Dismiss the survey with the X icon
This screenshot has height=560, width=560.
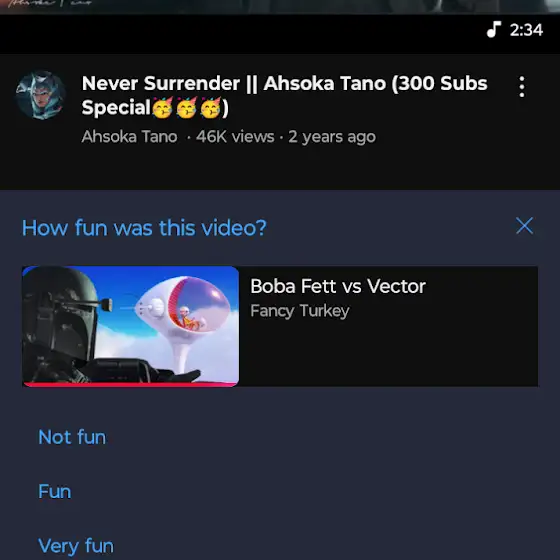524,226
